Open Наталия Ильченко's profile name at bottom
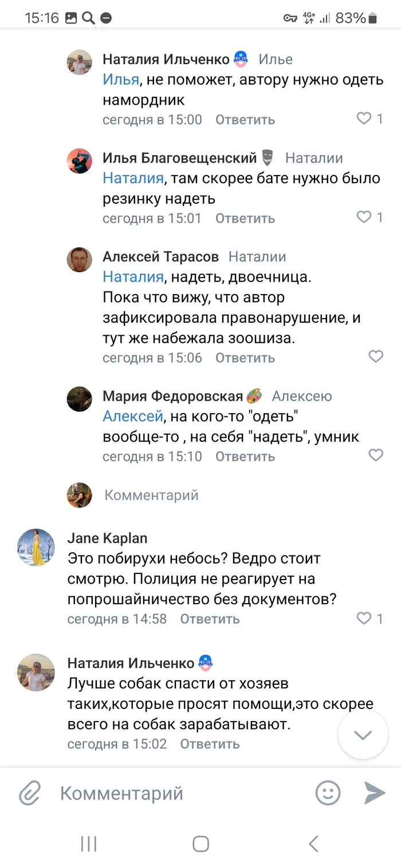The width and height of the screenshot is (401, 868). point(131,663)
